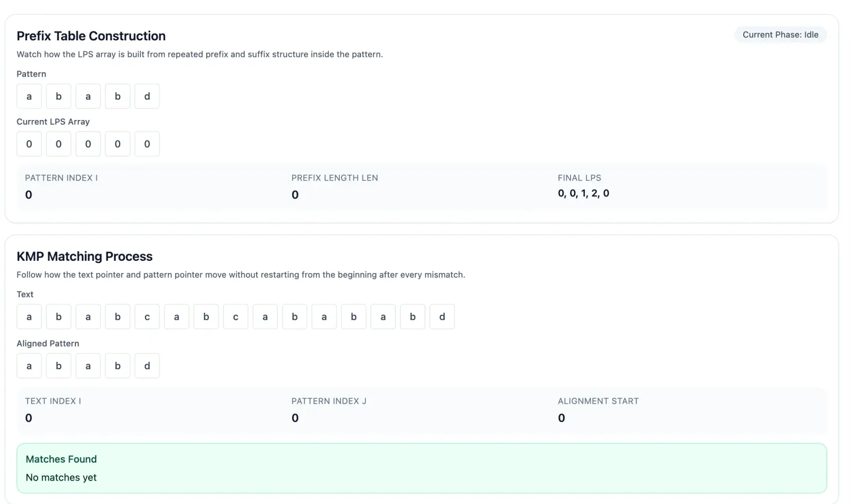The height and width of the screenshot is (504, 850).
Task: Select the KMP Matching Process heading
Action: tap(84, 256)
